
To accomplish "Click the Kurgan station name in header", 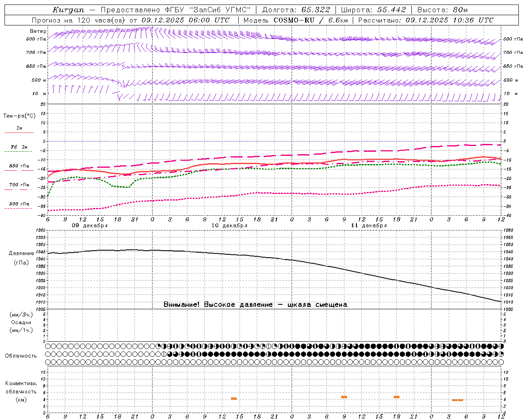I will click(68, 10).
